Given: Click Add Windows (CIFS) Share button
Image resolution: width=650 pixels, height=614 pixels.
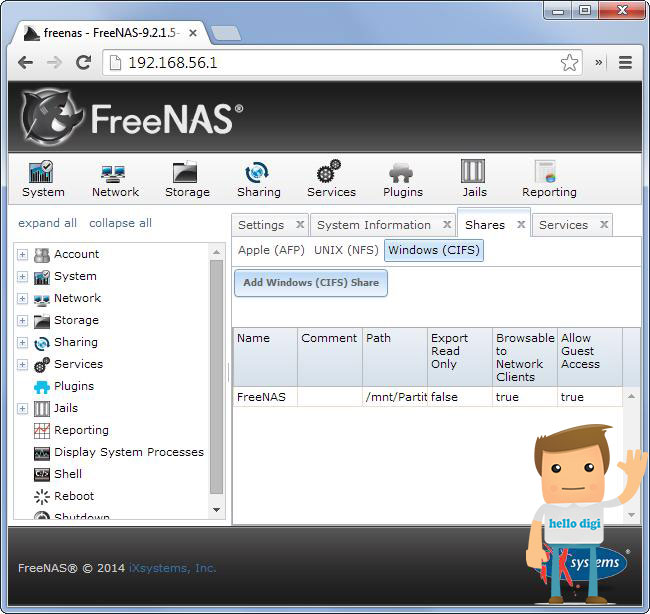Looking at the screenshot, I should coord(311,283).
